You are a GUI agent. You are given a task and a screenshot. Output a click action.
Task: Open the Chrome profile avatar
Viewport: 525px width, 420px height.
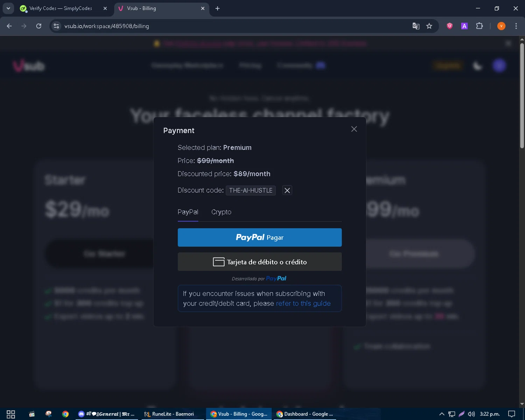tap(501, 26)
